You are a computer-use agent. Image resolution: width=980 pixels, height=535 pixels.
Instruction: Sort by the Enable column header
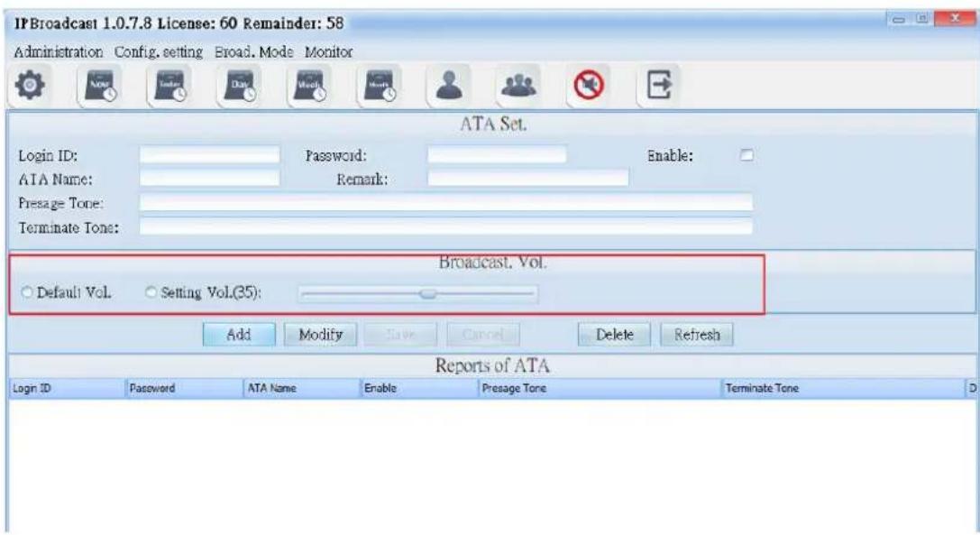point(419,389)
